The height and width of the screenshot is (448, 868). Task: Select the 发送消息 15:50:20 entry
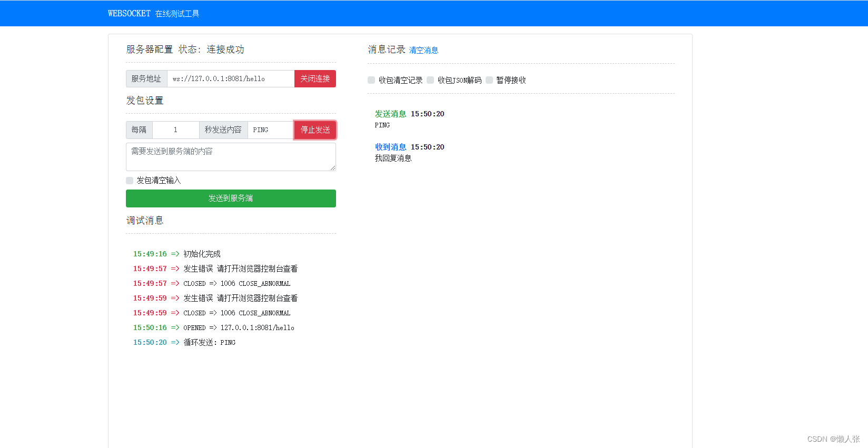[409, 114]
